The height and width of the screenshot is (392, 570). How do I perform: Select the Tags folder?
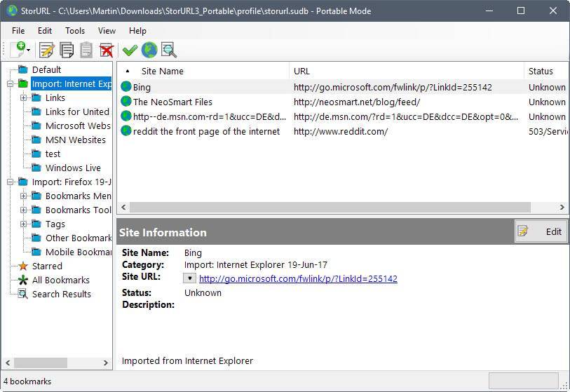[x=55, y=224]
